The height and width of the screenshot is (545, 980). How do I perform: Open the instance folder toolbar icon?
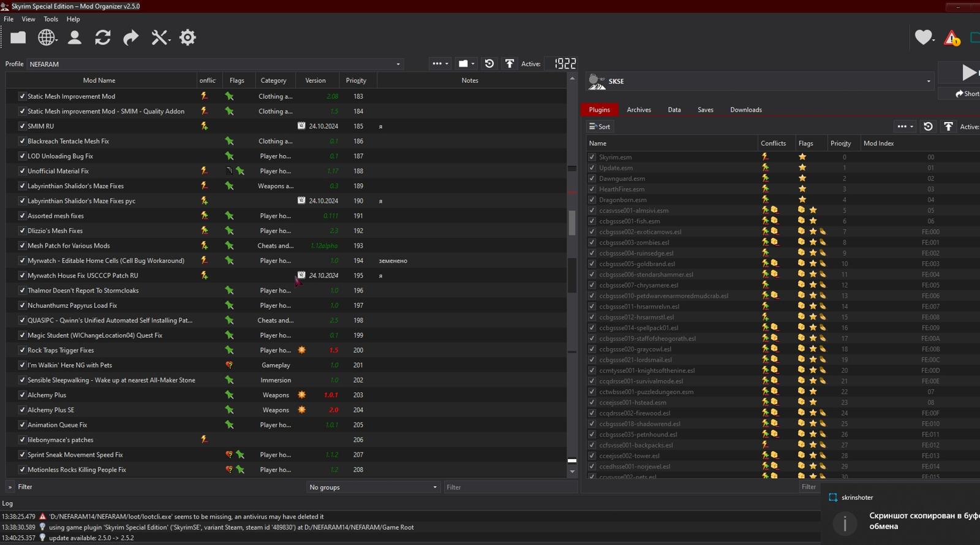click(18, 37)
